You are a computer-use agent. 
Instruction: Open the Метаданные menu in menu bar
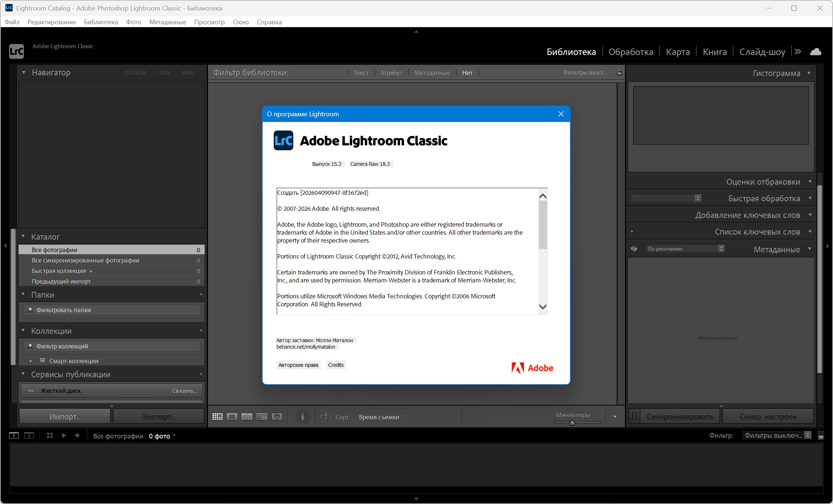(x=167, y=22)
